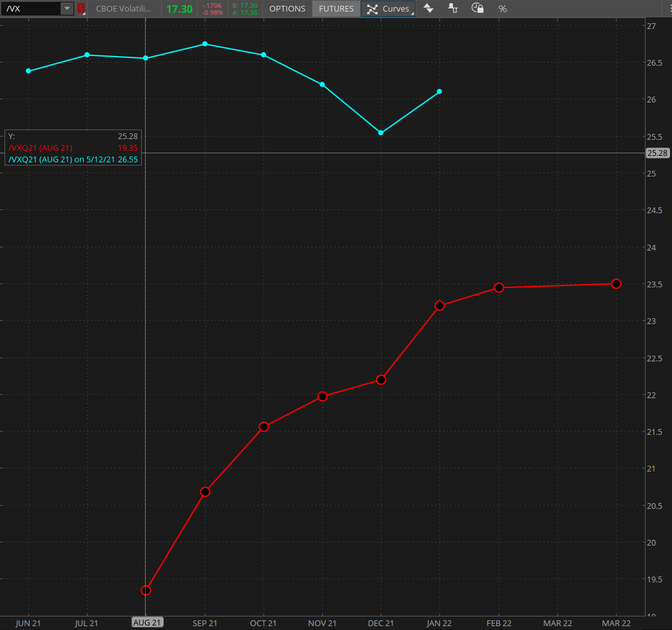Open the Curves mode dropdown
The width and height of the screenshot is (672, 630).
(389, 9)
